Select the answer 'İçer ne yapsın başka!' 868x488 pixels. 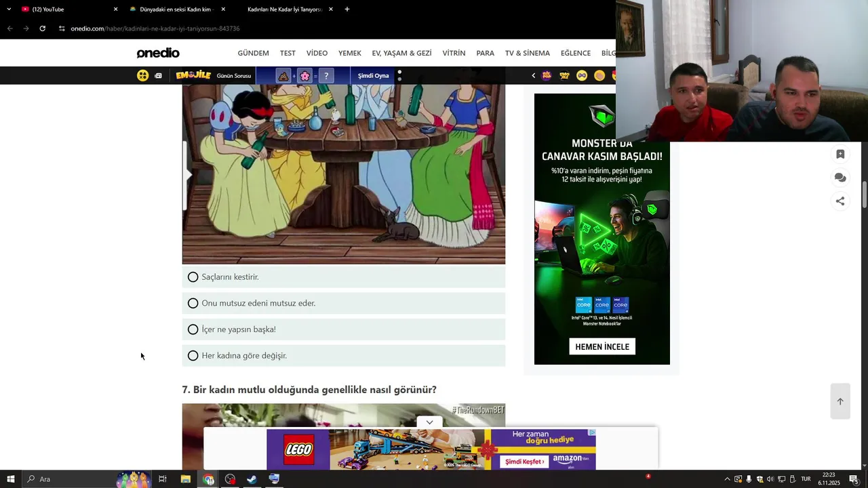(x=344, y=329)
